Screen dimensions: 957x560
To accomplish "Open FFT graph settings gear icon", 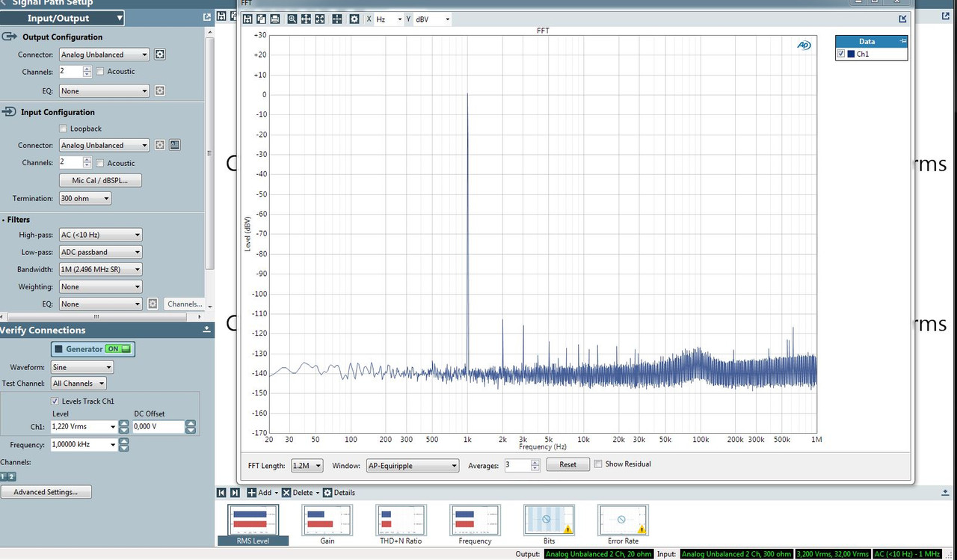I will point(354,19).
